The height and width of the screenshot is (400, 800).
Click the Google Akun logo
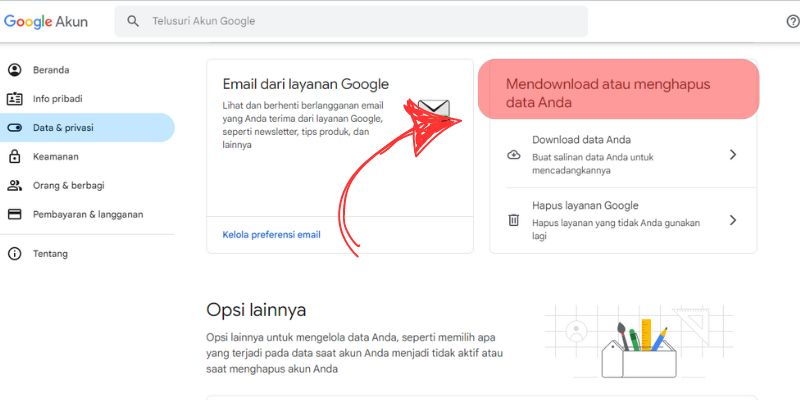[46, 21]
